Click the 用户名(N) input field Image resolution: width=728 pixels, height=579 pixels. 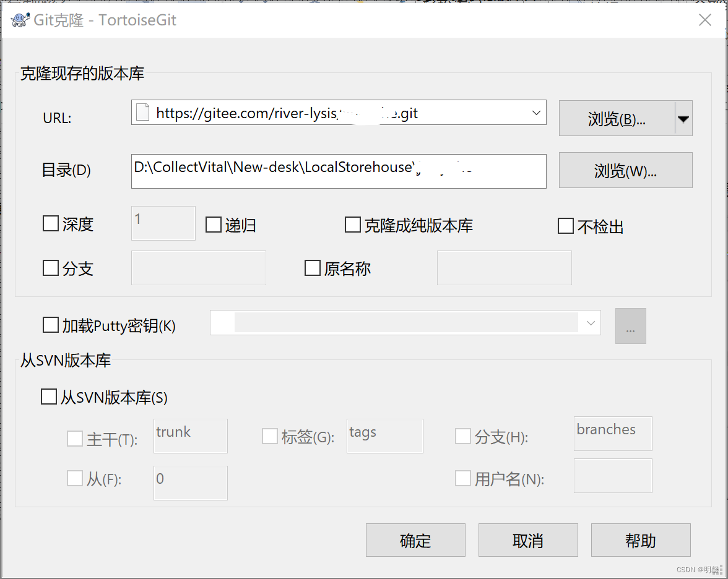tap(613, 476)
